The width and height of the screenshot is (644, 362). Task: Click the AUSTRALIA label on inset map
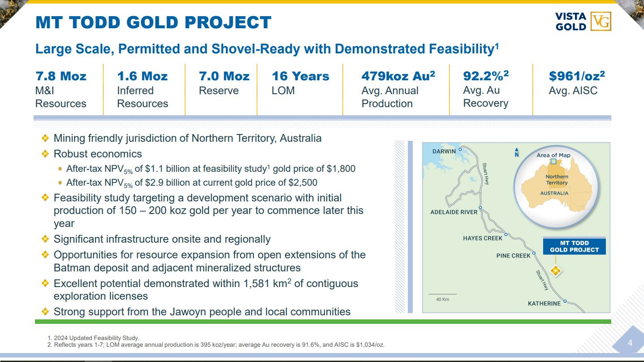click(554, 193)
